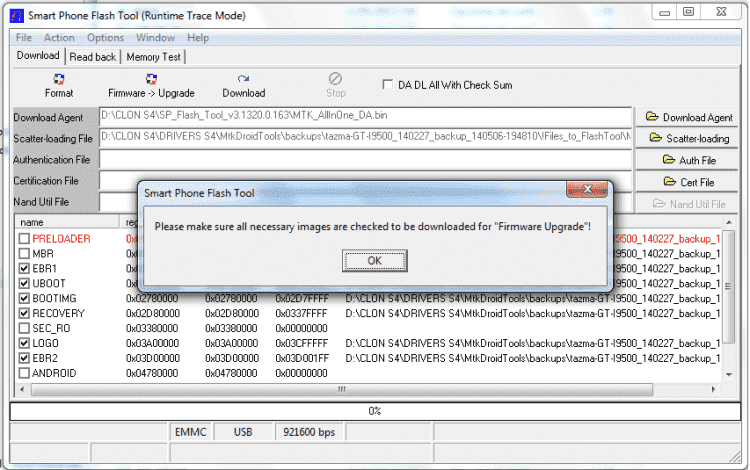
Task: Enable DA DL All With Check Sum
Action: click(387, 85)
